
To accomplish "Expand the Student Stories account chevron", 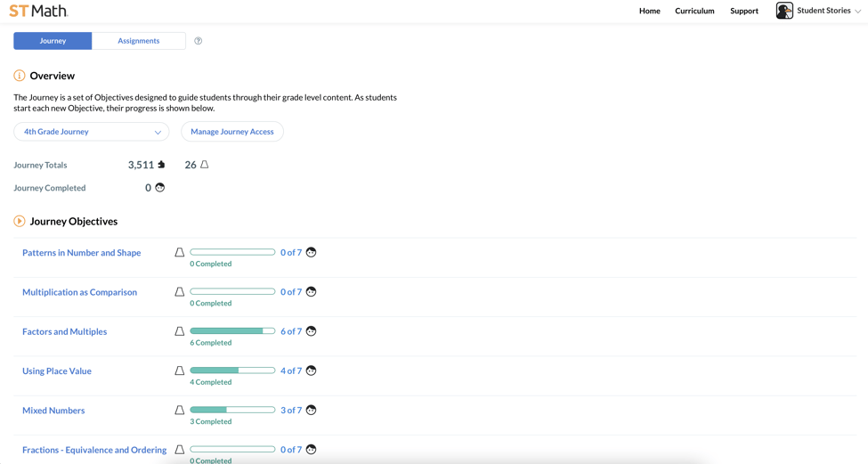I will click(x=857, y=11).
